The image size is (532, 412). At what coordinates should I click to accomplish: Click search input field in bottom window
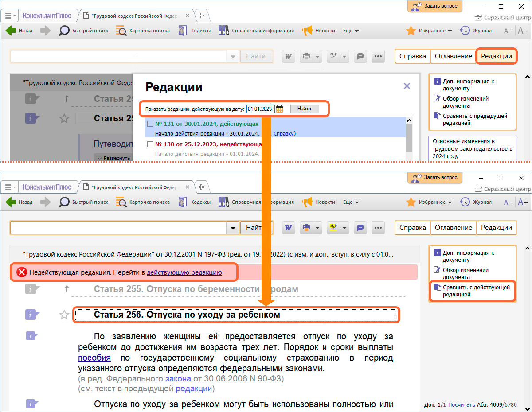[118, 228]
